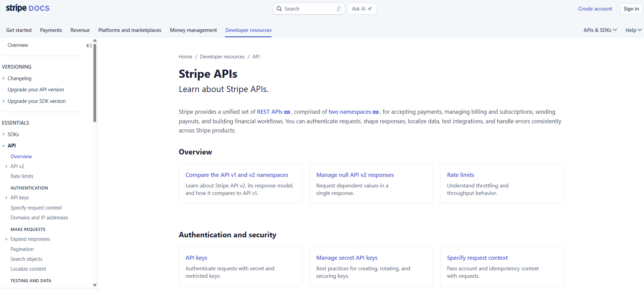Image resolution: width=644 pixels, height=291 pixels.
Task: Click the Sign in button
Action: pyautogui.click(x=631, y=9)
